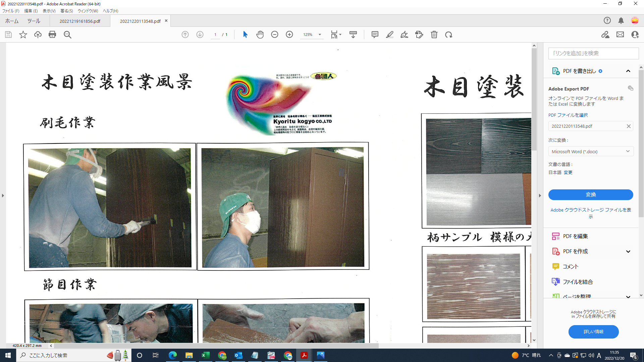Screen dimensions: 644x362
Task: Select the Highlight text pen
Action: [389, 35]
